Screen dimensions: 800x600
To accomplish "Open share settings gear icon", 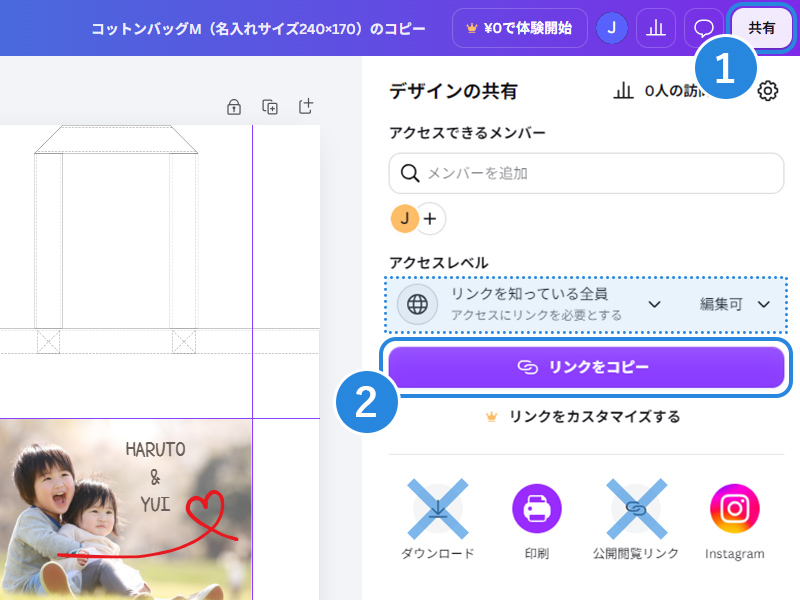I will pyautogui.click(x=767, y=91).
